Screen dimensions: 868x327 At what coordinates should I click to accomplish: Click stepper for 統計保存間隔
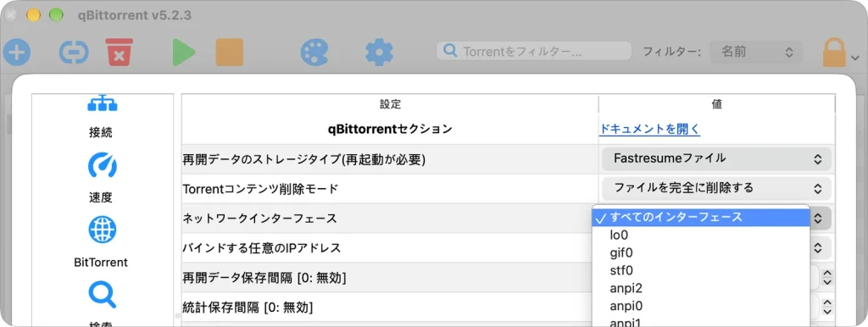point(827,307)
